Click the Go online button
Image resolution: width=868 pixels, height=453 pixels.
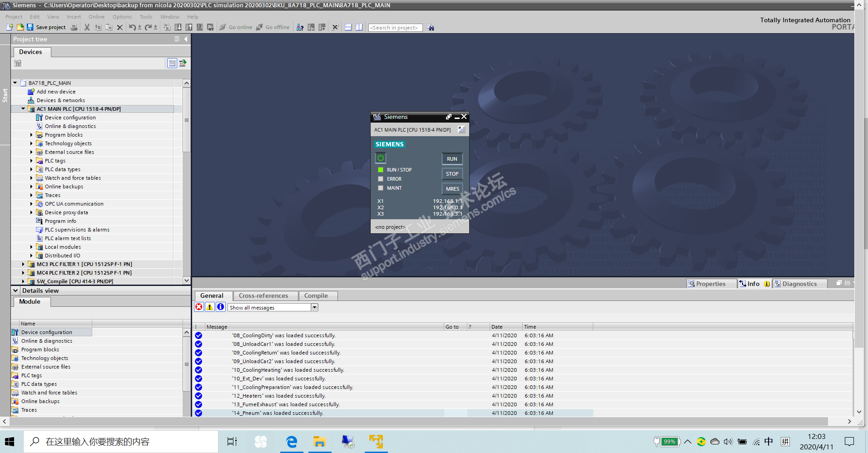click(x=236, y=27)
